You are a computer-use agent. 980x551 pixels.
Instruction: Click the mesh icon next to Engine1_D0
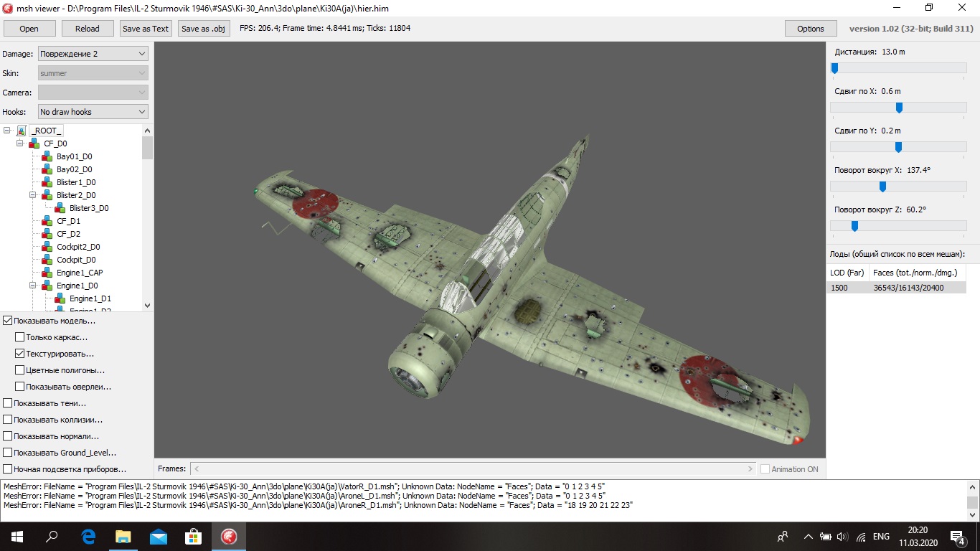47,286
